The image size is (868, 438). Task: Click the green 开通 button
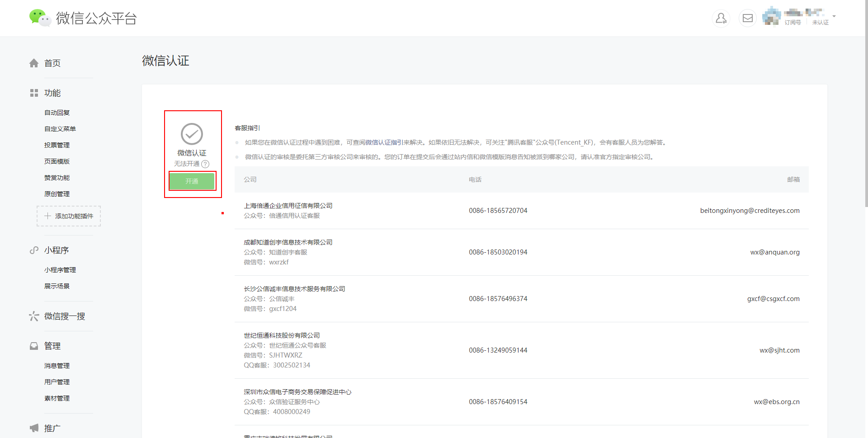[192, 181]
